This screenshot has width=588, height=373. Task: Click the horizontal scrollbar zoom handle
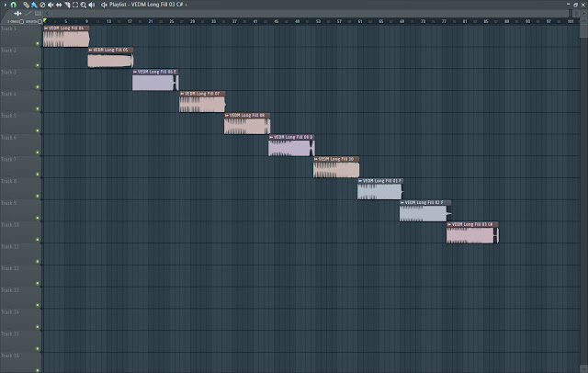point(571,14)
